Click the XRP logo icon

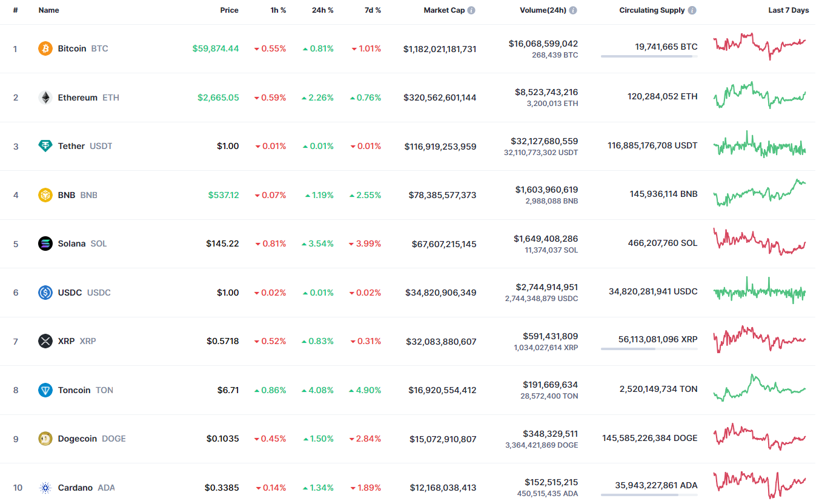[x=45, y=341]
